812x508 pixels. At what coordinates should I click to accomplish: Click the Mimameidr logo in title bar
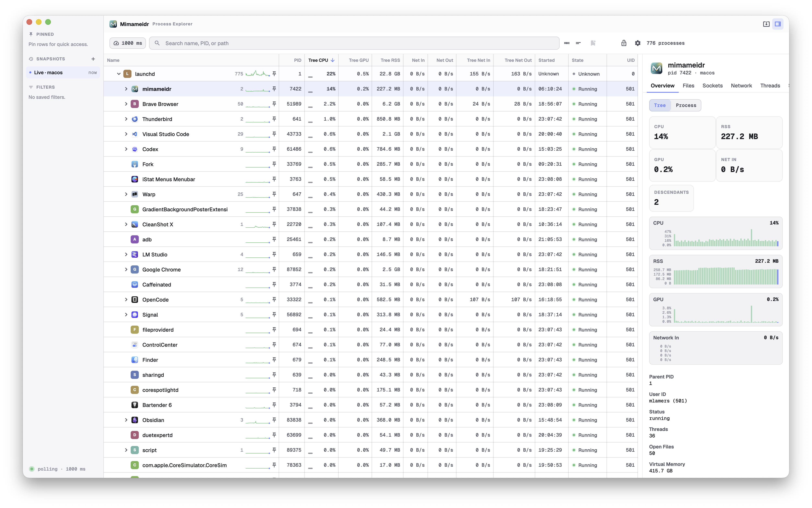(x=113, y=24)
